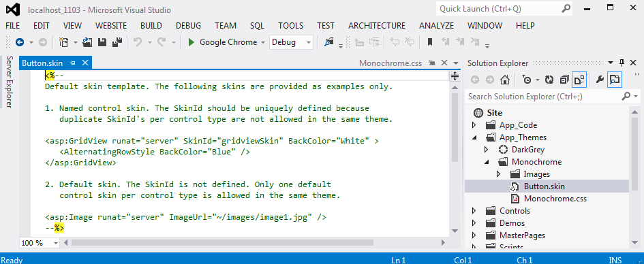Click the DarkGrey theme folder icon
This screenshot has height=264, width=644.
pyautogui.click(x=504, y=150)
